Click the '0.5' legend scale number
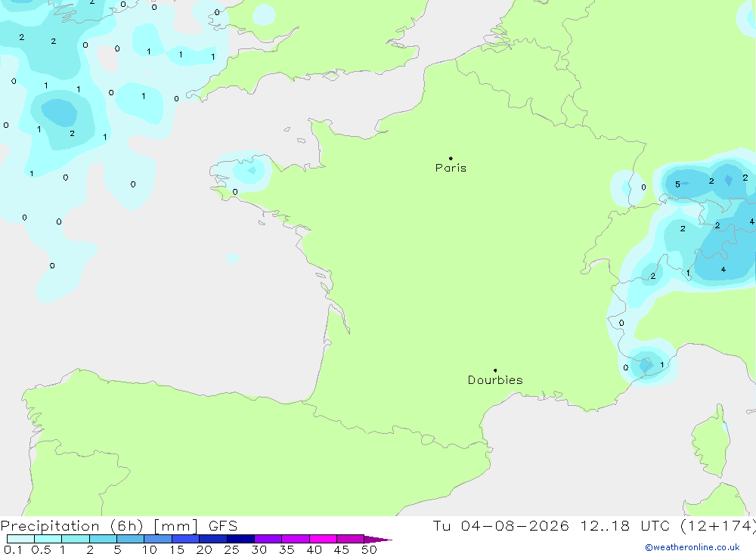The height and width of the screenshot is (554, 756). click(x=41, y=549)
